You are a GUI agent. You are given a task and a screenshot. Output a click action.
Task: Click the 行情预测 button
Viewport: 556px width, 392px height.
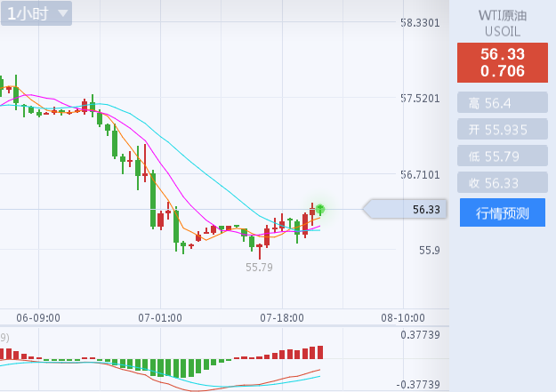pos(503,212)
